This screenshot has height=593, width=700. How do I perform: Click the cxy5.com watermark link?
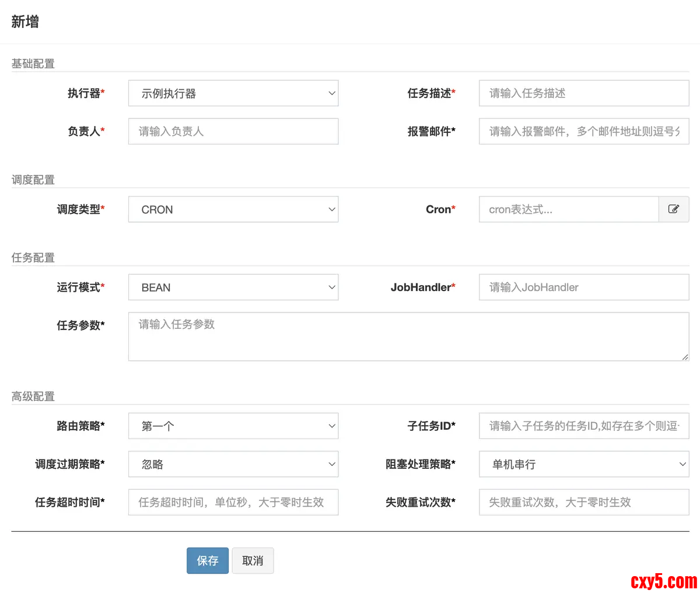[663, 581]
